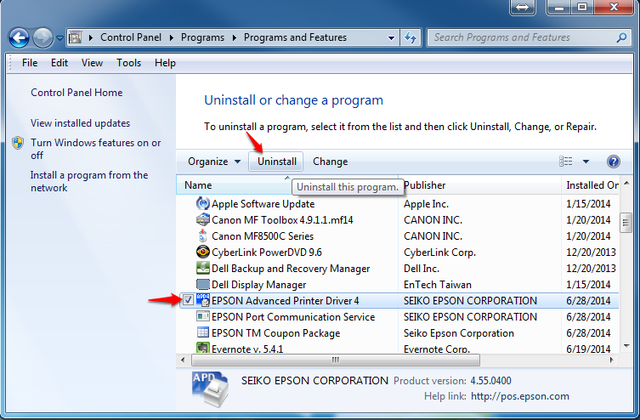Open the Organize dropdown menu
This screenshot has width=640, height=420.
[x=214, y=161]
